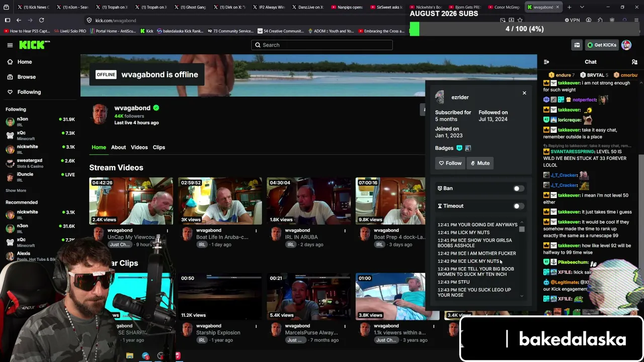
Task: Toggle the Ban switch for ezrider
Action: point(518,189)
